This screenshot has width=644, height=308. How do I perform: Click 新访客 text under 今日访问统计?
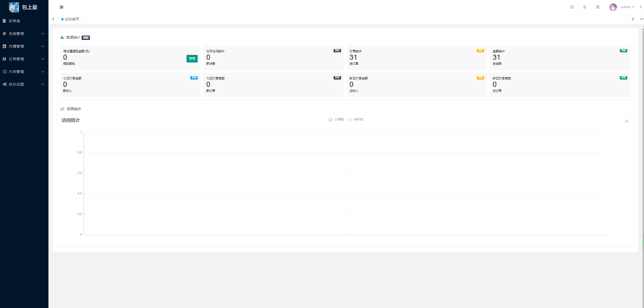click(210, 64)
